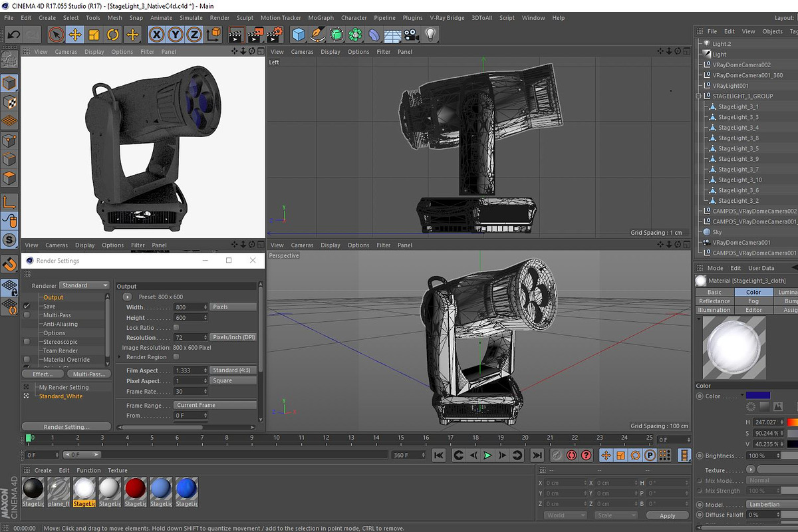Toggle the Render Region checkbox
Viewport: 798px width, 532px height.
[176, 357]
